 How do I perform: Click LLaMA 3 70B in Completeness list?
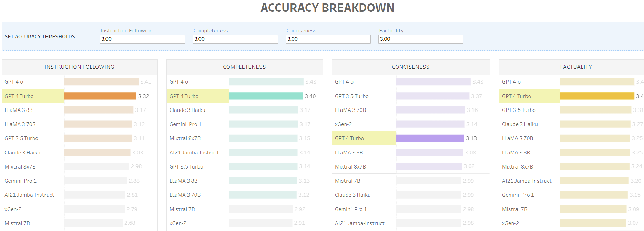(x=185, y=195)
